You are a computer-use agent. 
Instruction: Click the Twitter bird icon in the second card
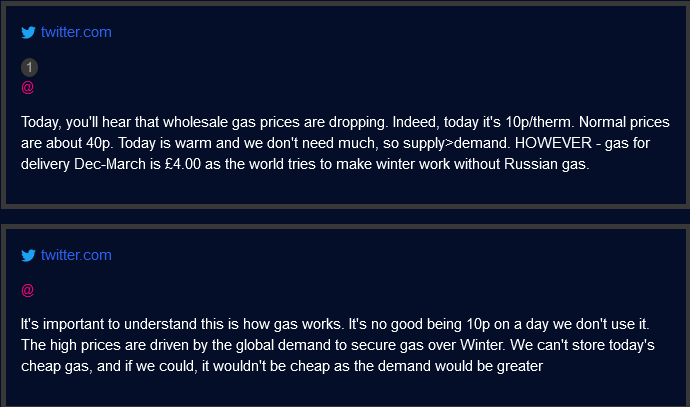pos(28,255)
